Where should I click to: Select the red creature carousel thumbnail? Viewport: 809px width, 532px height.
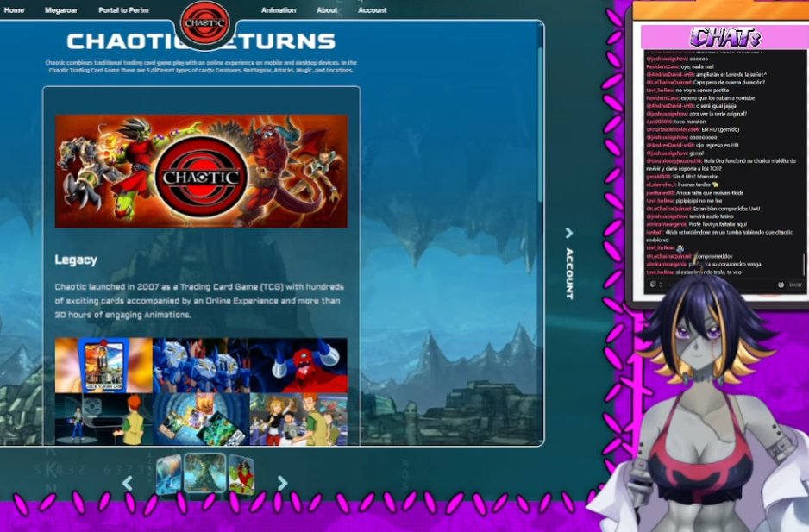click(241, 475)
